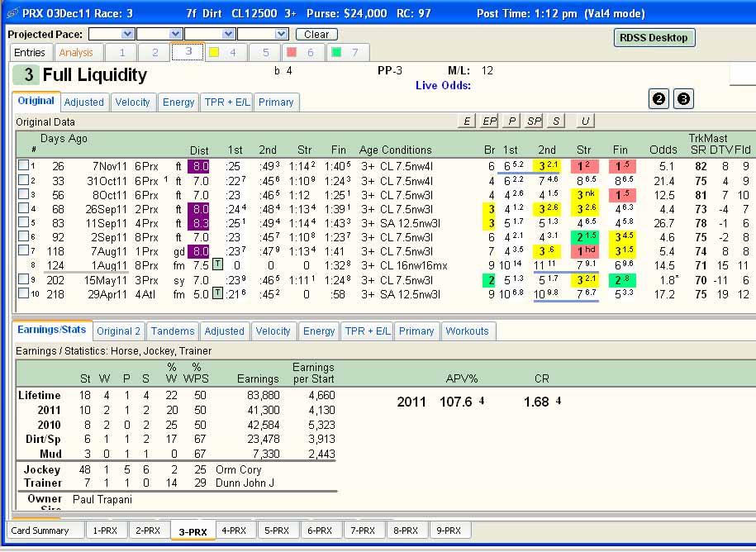Go to race 1-PRX tab

pyautogui.click(x=105, y=531)
